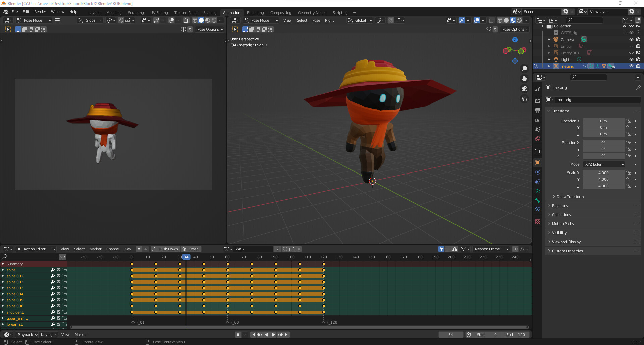Click the zoom magnifier icon in viewport

524,69
